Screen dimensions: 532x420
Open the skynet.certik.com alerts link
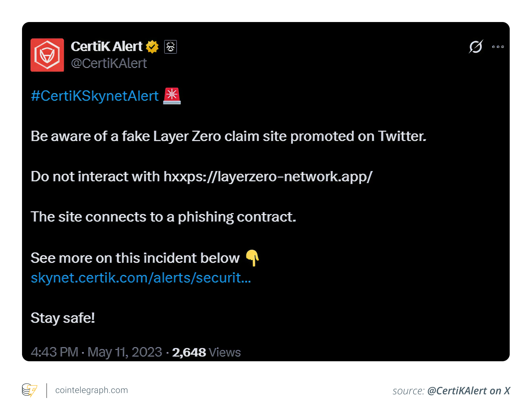pyautogui.click(x=141, y=278)
